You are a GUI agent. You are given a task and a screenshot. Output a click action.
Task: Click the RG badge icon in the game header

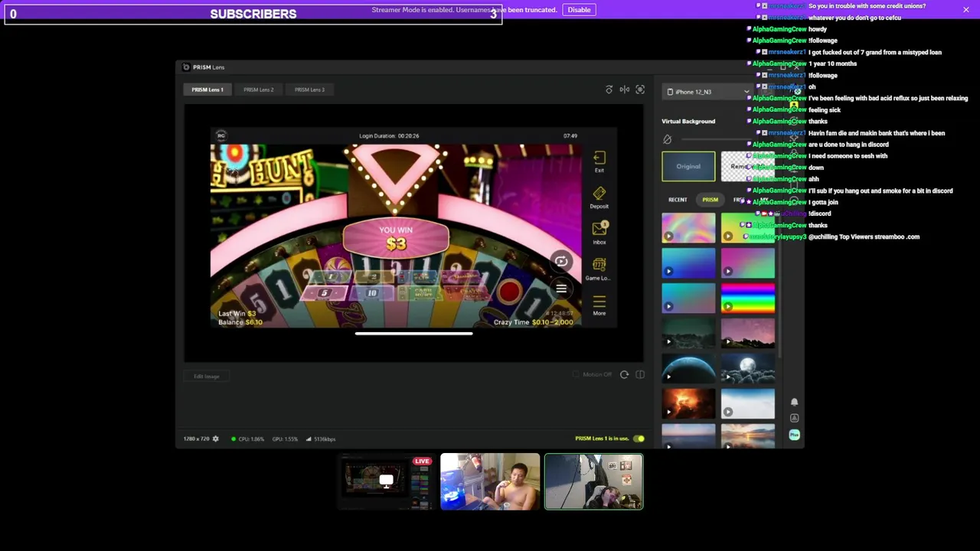(221, 135)
